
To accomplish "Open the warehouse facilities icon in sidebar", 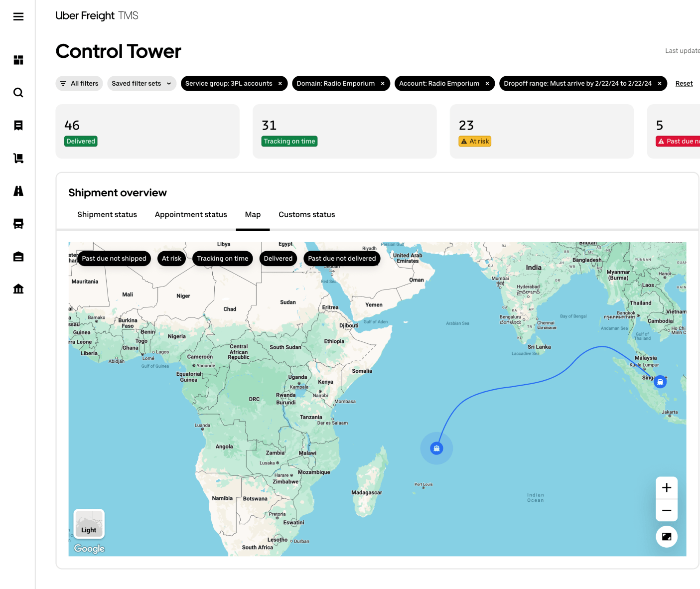I will 18,257.
